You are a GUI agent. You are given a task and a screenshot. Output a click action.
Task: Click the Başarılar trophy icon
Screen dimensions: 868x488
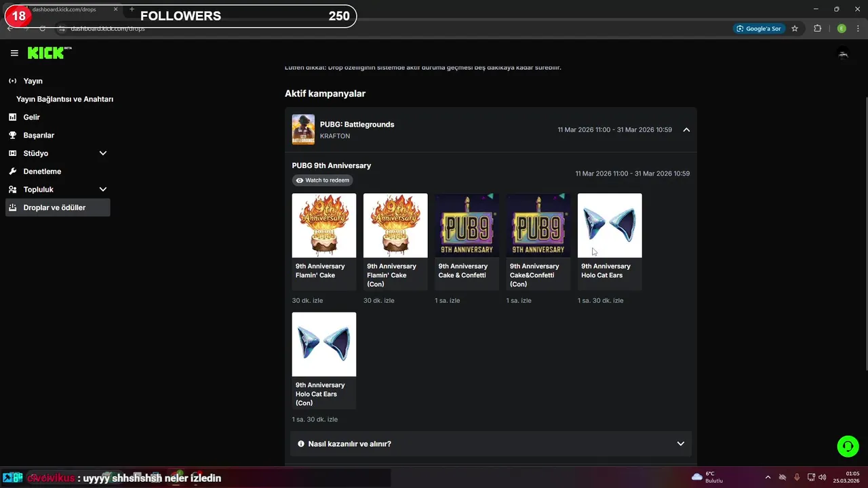click(x=12, y=135)
